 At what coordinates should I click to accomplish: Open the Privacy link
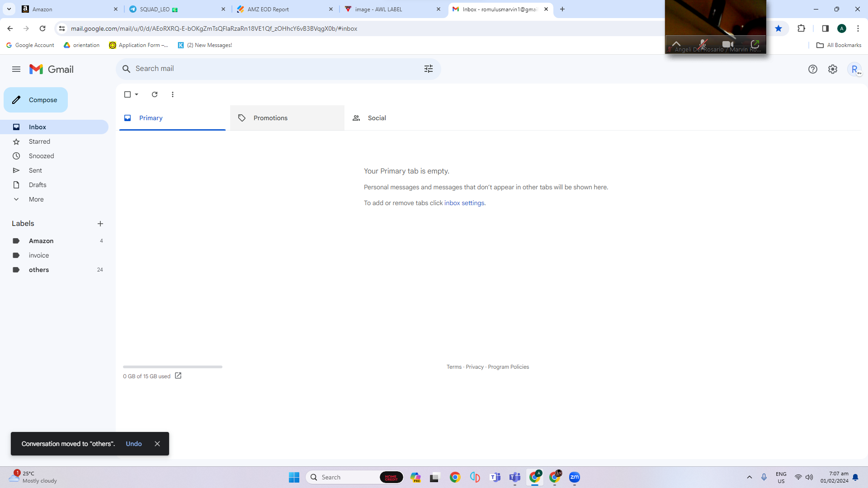click(x=475, y=367)
